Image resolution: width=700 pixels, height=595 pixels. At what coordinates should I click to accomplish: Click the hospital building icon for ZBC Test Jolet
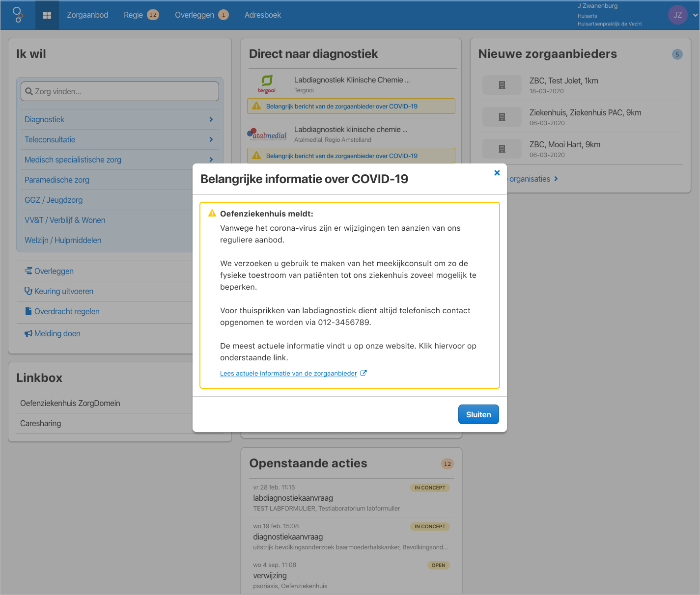coord(502,84)
